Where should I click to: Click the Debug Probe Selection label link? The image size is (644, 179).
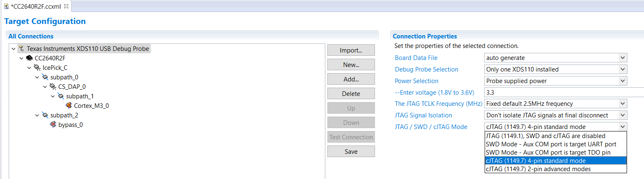coord(426,69)
